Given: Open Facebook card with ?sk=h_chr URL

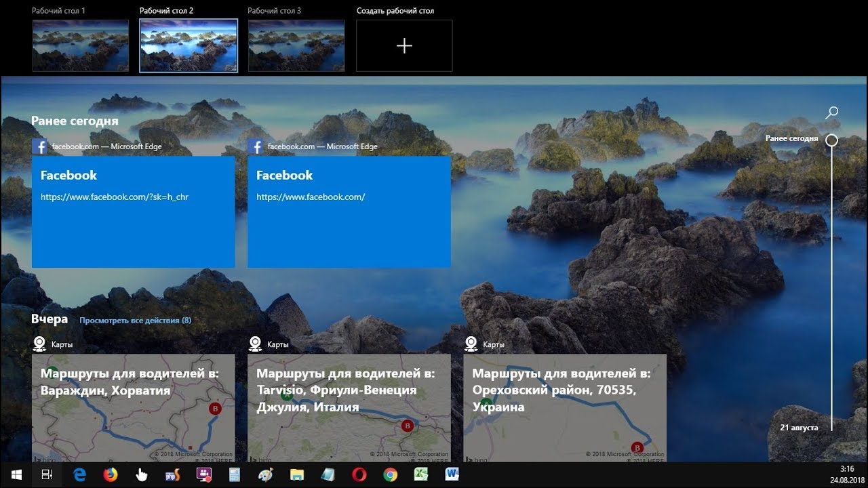Looking at the screenshot, I should [134, 212].
